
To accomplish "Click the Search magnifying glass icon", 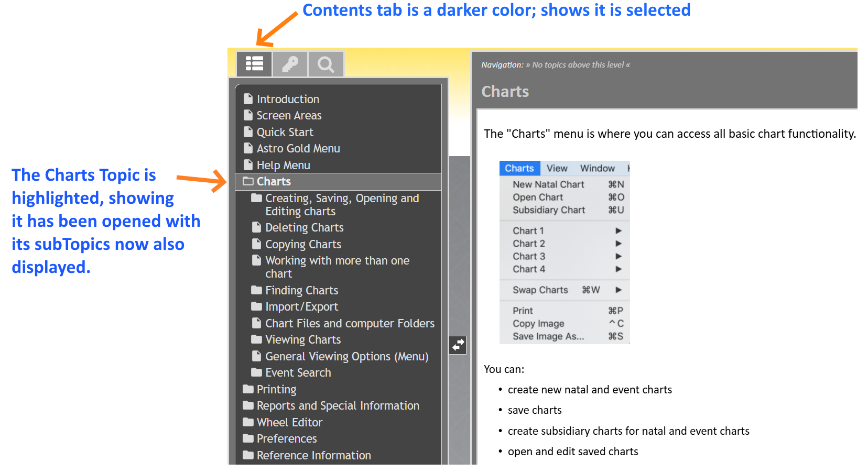I will [x=325, y=63].
